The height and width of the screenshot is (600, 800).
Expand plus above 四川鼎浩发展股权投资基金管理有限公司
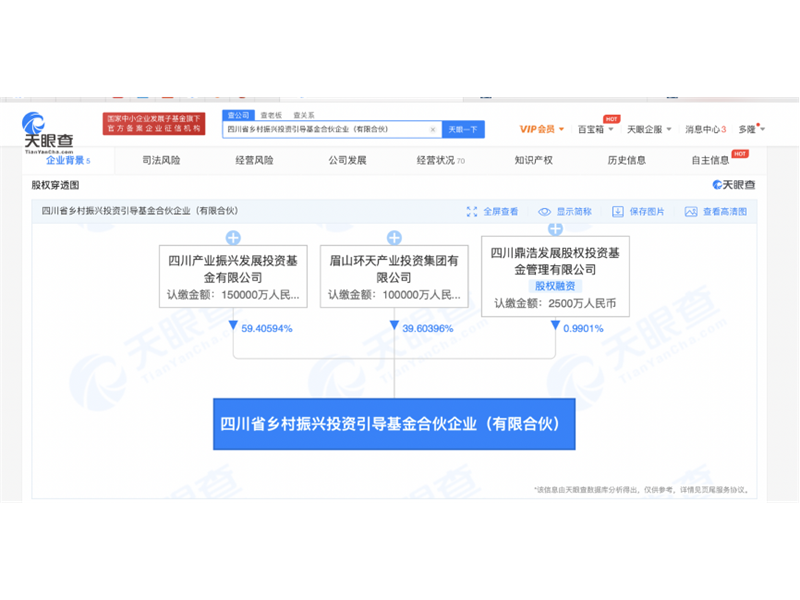point(556,229)
